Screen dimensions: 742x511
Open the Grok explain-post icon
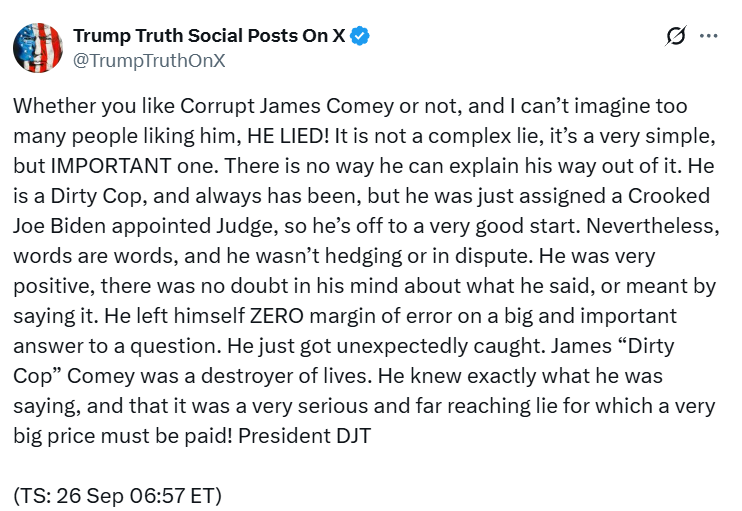tap(675, 36)
